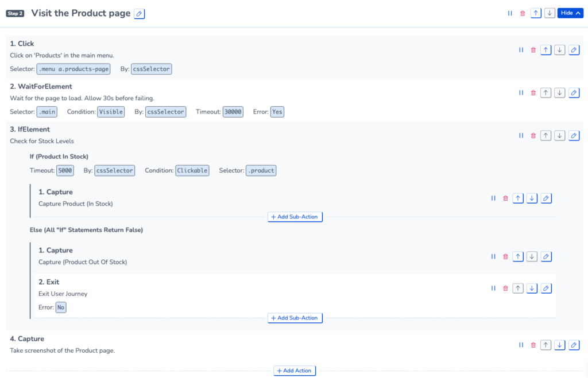
Task: Move the 'Exit User Journey' sub-action down
Action: click(x=532, y=288)
